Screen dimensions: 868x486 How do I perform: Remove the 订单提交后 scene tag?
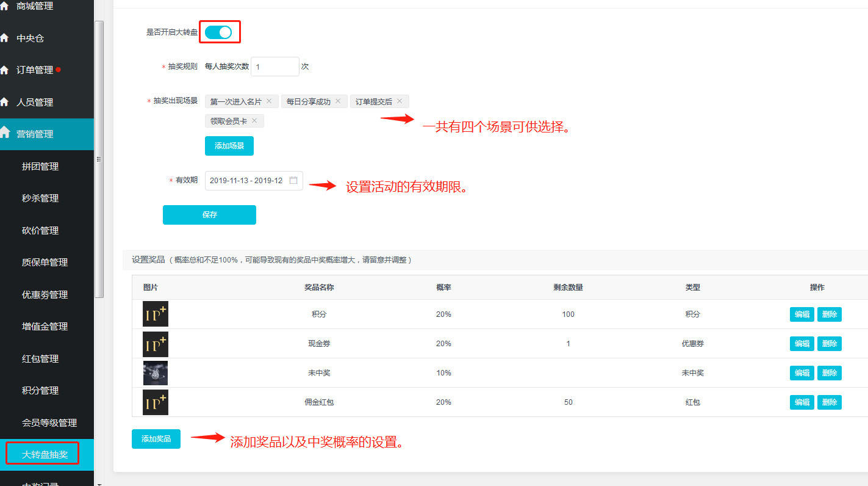point(400,101)
